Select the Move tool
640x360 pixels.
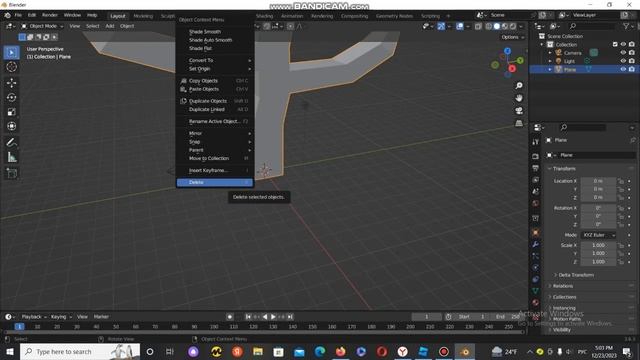click(x=11, y=83)
